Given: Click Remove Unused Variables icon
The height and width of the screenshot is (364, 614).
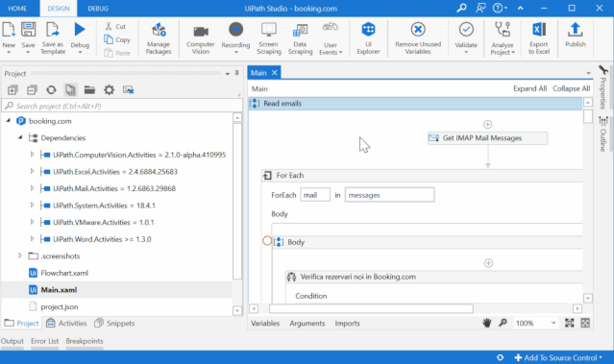Looking at the screenshot, I should [x=418, y=38].
